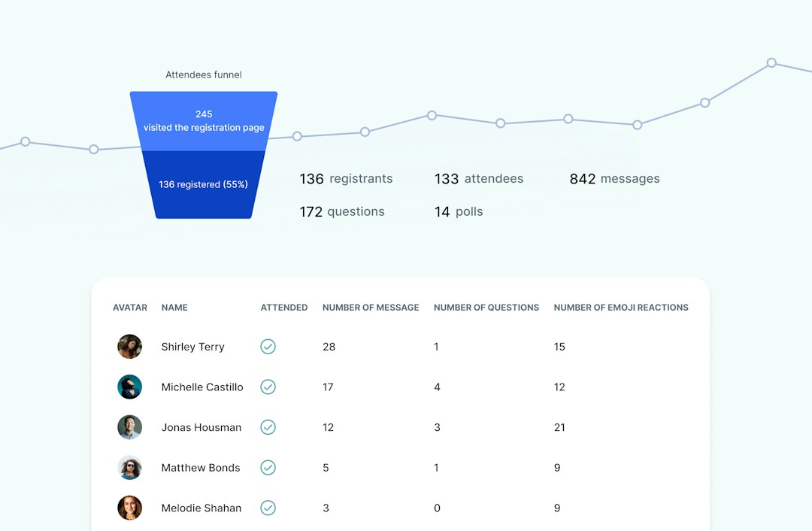Click attended checkmark for Michelle Castillo
812x531 pixels.
point(268,387)
